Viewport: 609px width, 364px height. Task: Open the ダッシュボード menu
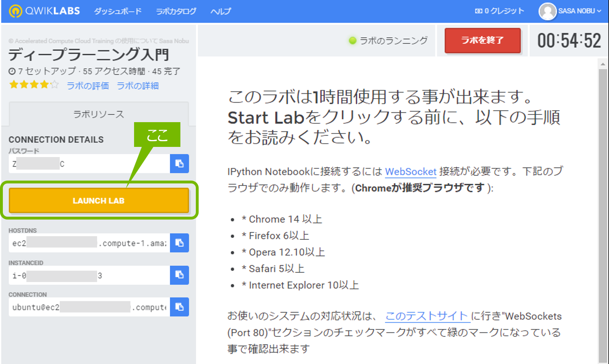click(118, 11)
